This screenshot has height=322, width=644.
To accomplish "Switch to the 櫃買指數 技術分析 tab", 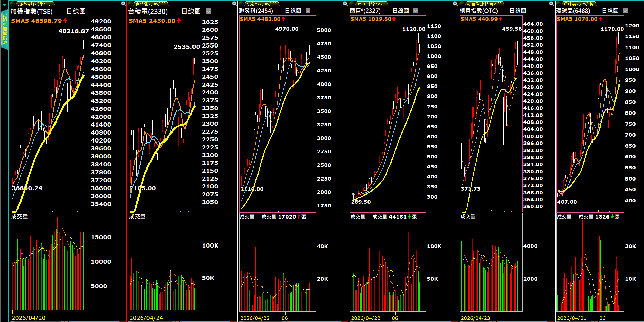I will coord(484,4).
